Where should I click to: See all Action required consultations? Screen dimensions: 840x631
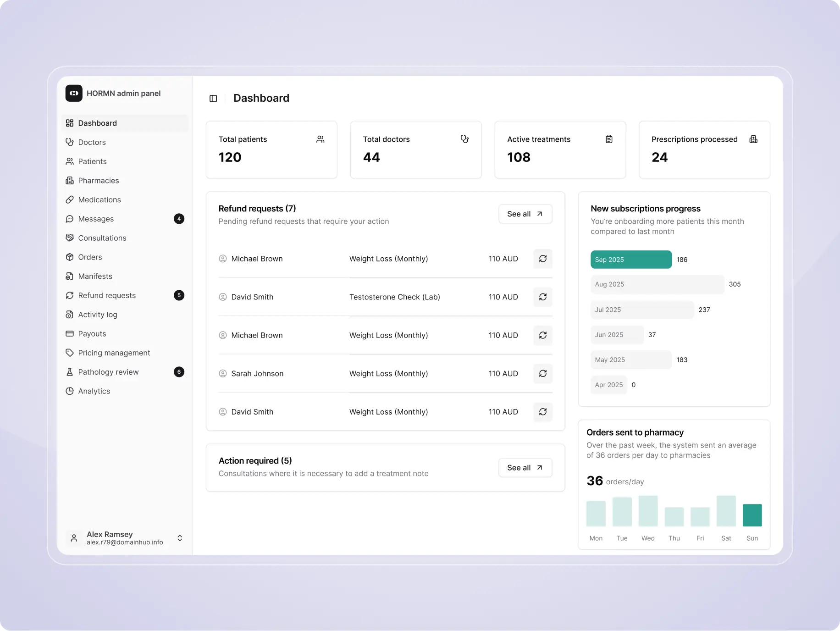(x=525, y=468)
